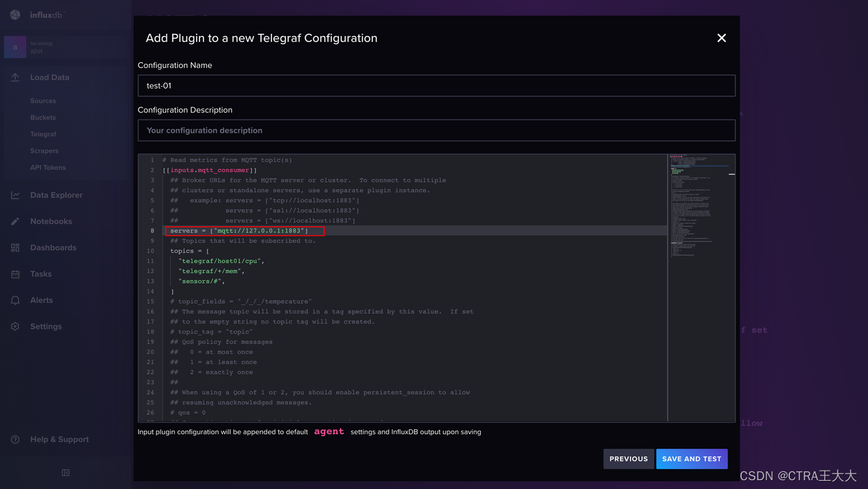Select the organization avatar marked 'a'
Screen dimensions: 868x489
(x=14, y=46)
